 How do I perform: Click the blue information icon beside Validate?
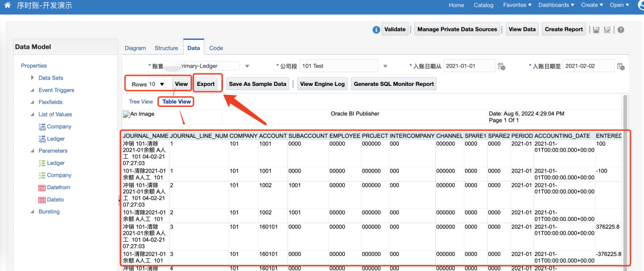[376, 30]
